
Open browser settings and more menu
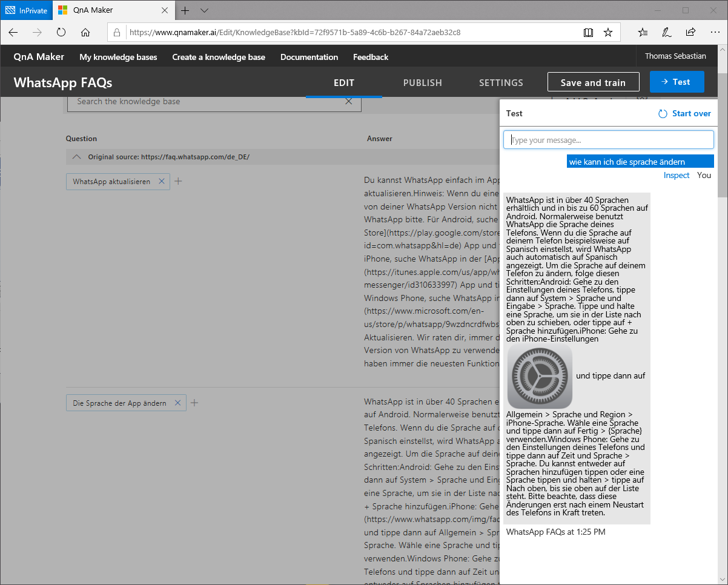[712, 33]
